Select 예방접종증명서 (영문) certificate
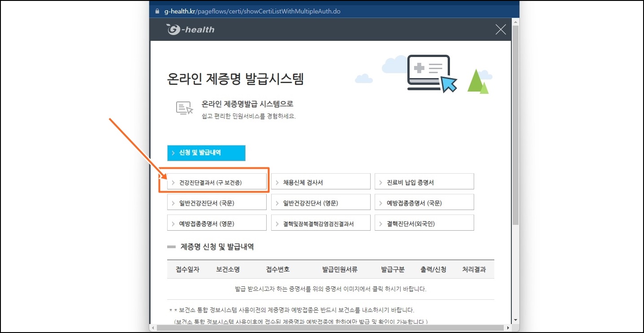This screenshot has width=644, height=333. (x=217, y=223)
